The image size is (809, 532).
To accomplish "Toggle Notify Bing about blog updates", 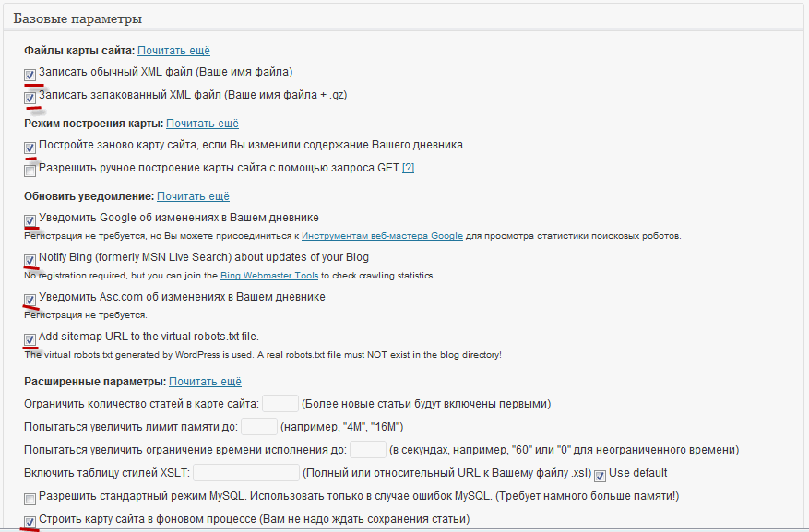I will [30, 259].
